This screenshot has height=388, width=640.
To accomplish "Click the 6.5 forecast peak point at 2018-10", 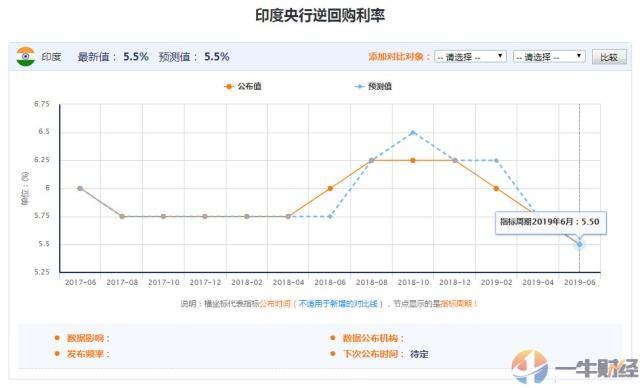I will click(413, 132).
